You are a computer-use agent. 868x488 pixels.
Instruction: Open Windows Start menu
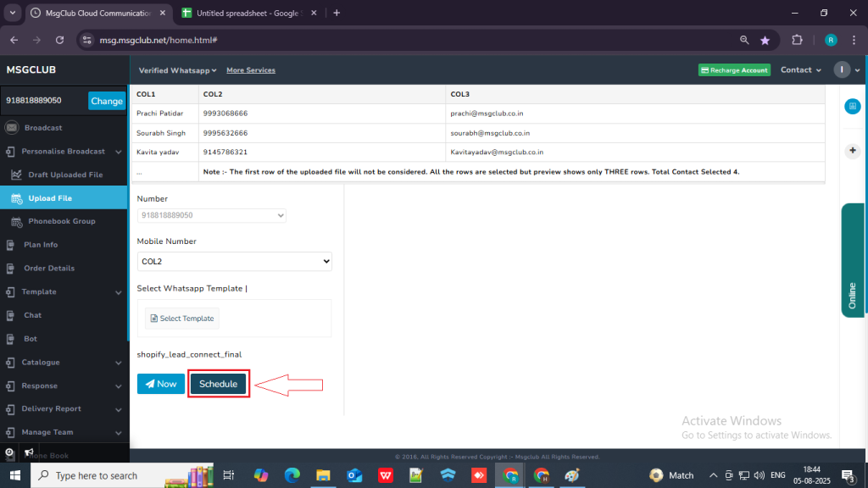click(15, 475)
